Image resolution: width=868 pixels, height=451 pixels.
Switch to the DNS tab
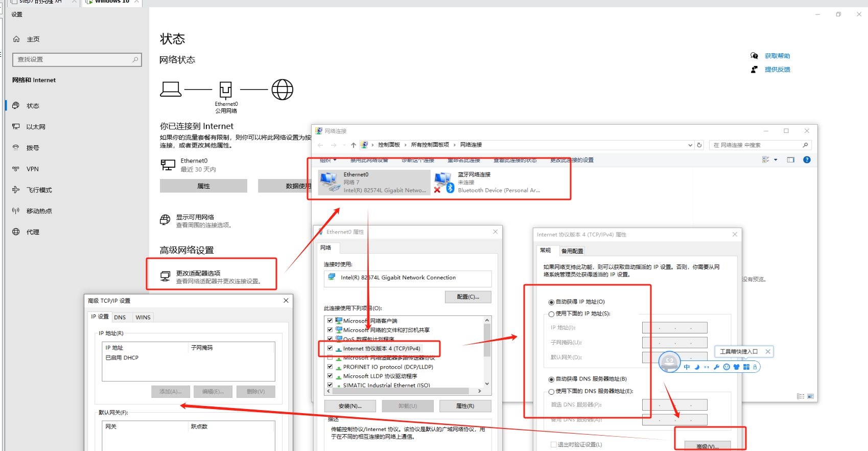click(120, 317)
